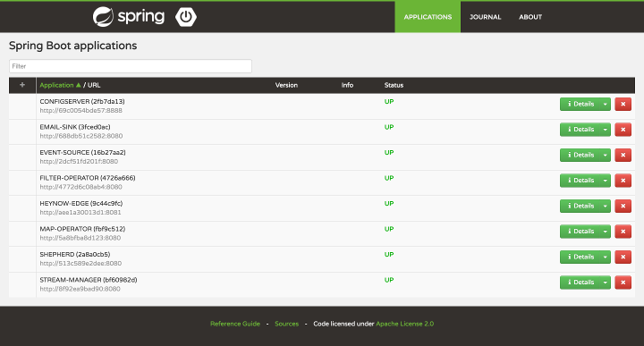Expand Details dropdown arrow for EMAIL-SINK
This screenshot has width=644, height=346.
[x=605, y=130]
